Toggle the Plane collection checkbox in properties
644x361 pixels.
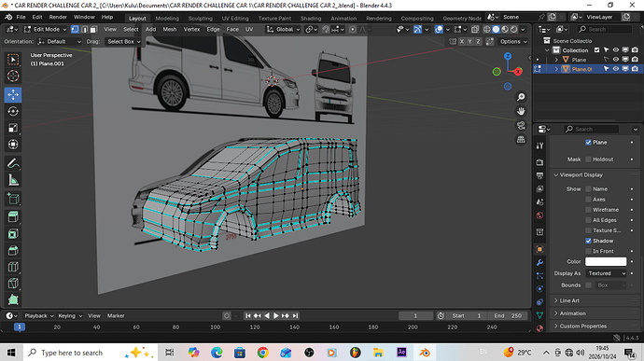tap(588, 142)
